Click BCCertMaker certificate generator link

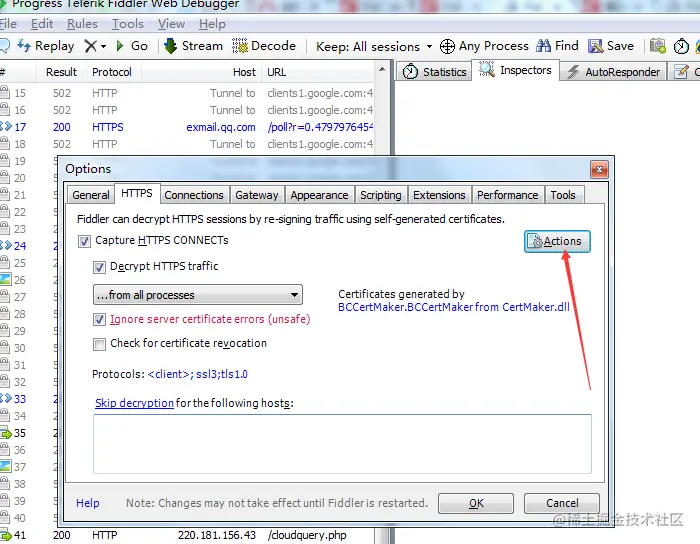[454, 307]
